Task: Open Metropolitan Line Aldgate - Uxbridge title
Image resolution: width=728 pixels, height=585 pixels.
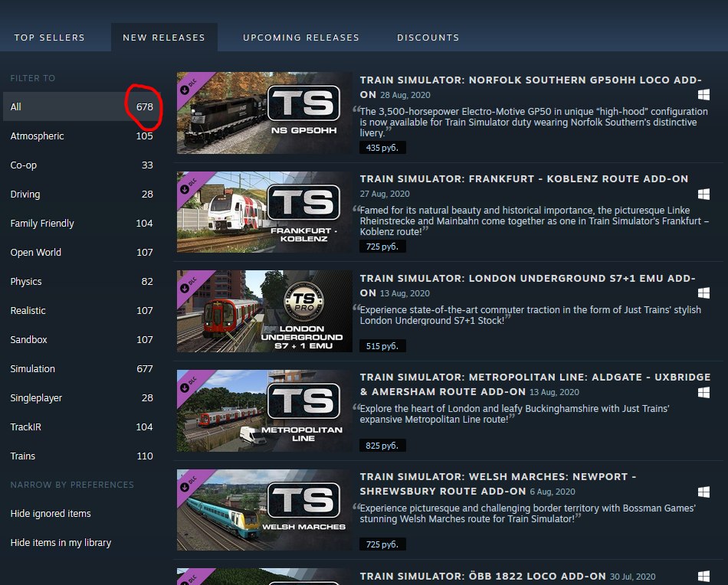Action: [536, 384]
